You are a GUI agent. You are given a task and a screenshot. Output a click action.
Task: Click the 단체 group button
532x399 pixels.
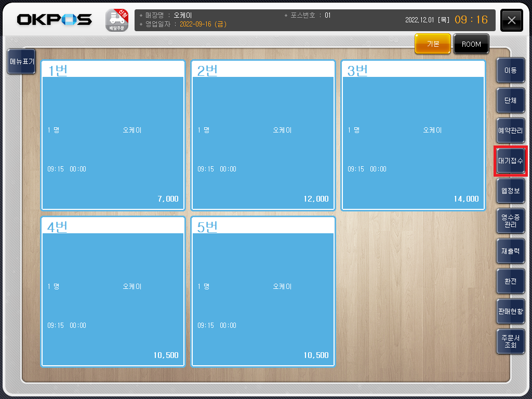(510, 100)
